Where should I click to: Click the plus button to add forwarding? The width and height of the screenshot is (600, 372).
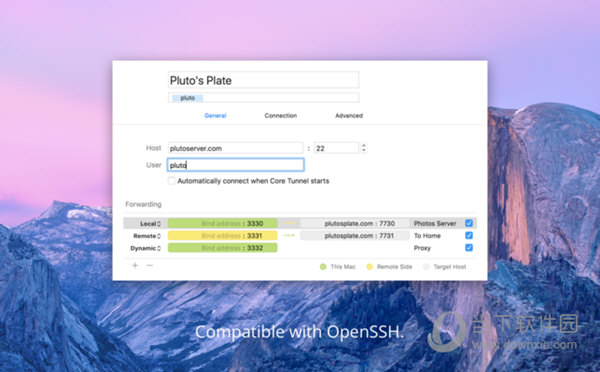point(135,265)
